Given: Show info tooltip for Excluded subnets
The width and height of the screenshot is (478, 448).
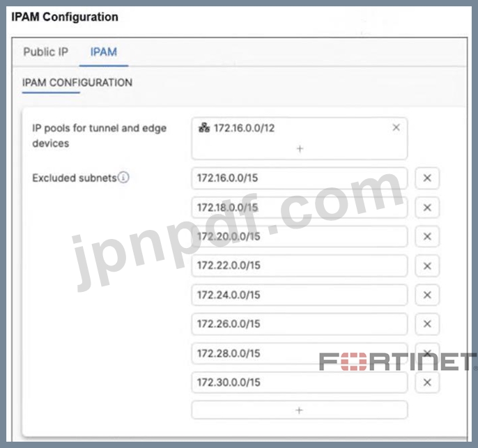Looking at the screenshot, I should point(123,177).
